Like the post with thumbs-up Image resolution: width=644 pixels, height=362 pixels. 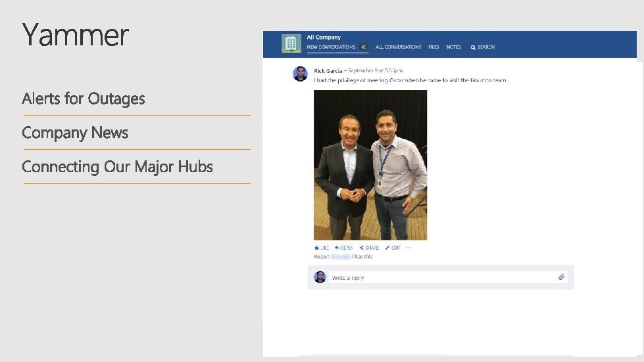[x=322, y=248]
